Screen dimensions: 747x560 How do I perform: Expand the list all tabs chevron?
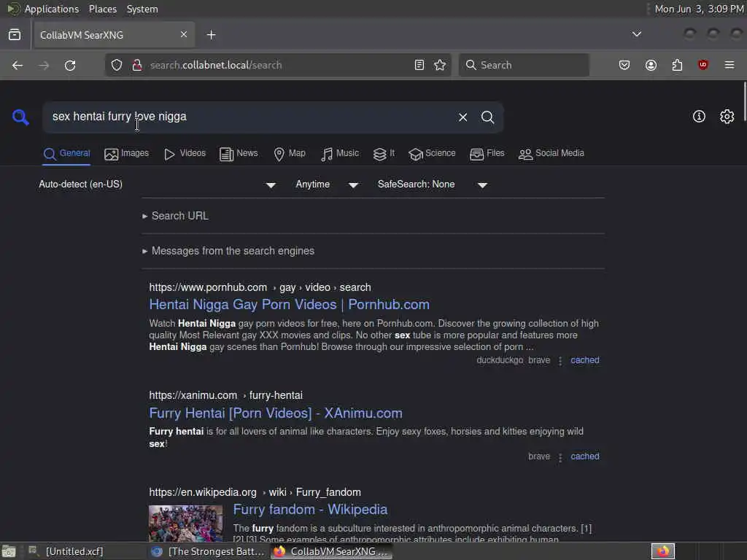tap(636, 34)
